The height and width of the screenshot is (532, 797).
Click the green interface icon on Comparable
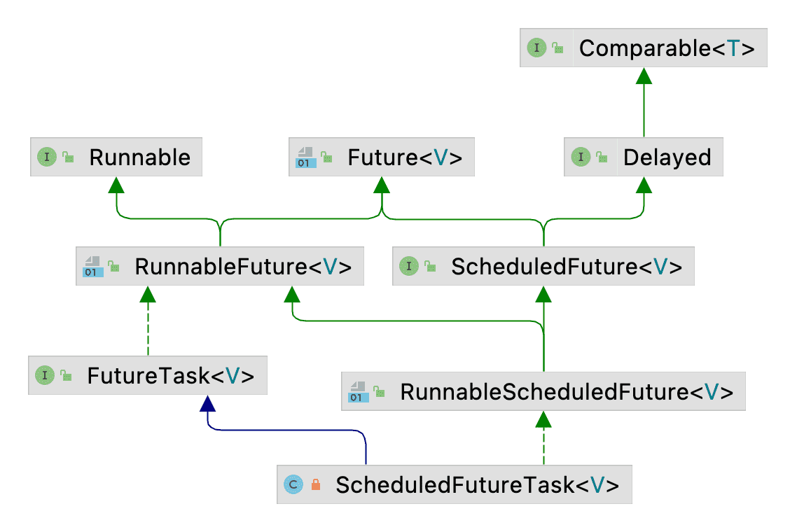tap(536, 48)
